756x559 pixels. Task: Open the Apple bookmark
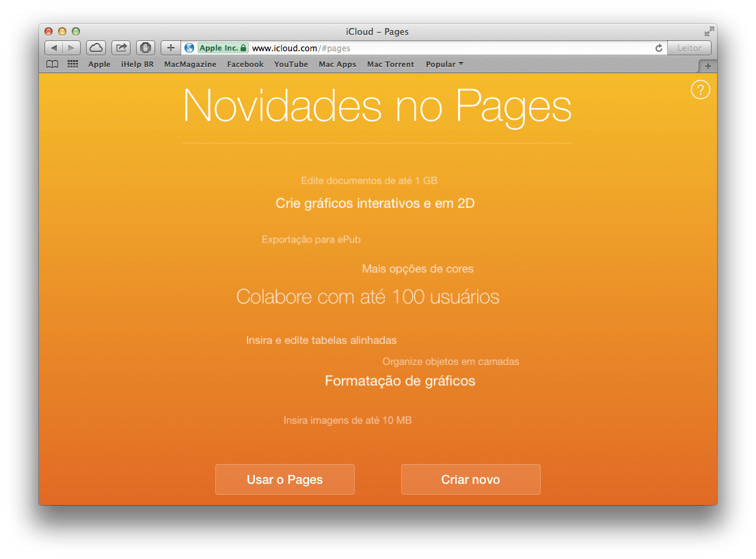(x=99, y=64)
